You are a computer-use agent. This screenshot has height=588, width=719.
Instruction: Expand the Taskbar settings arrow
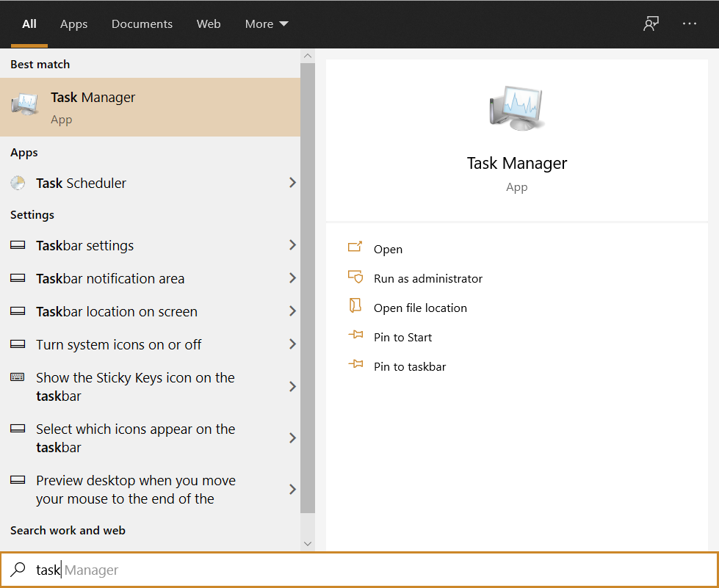[x=292, y=245]
